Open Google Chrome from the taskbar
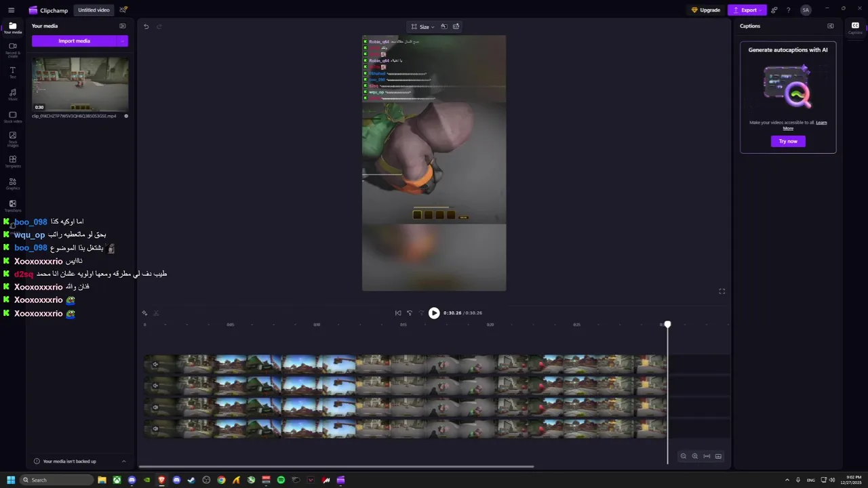 coord(221,480)
